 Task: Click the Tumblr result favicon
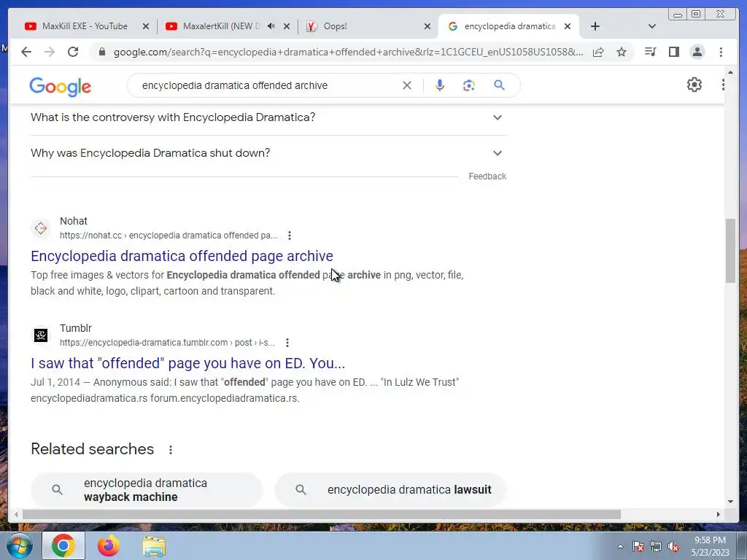(41, 335)
